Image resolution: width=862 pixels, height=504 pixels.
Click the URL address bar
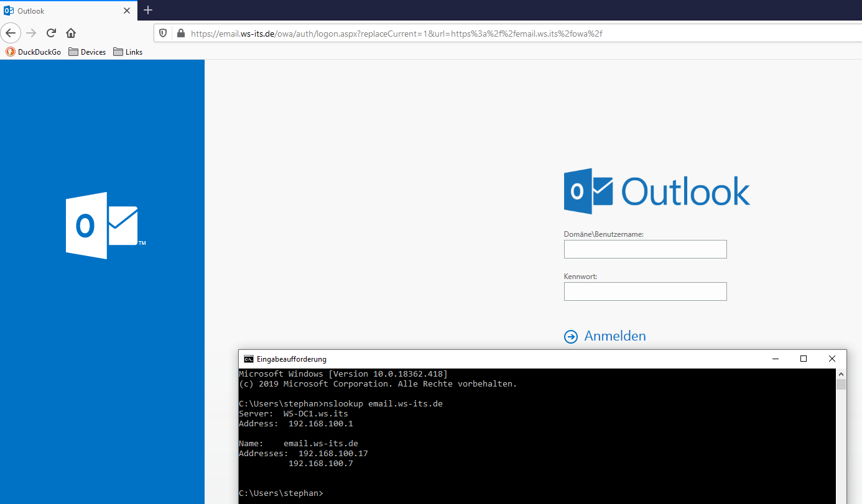point(507,34)
